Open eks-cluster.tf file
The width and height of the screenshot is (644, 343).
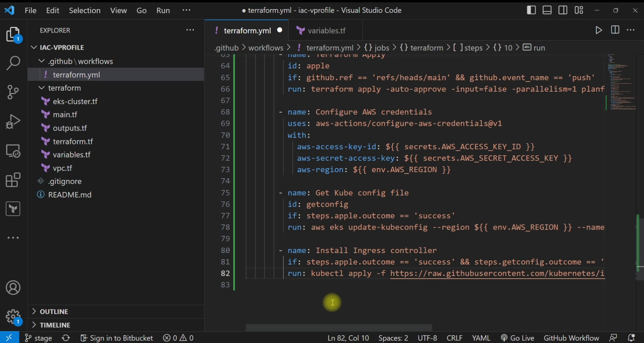click(116, 101)
